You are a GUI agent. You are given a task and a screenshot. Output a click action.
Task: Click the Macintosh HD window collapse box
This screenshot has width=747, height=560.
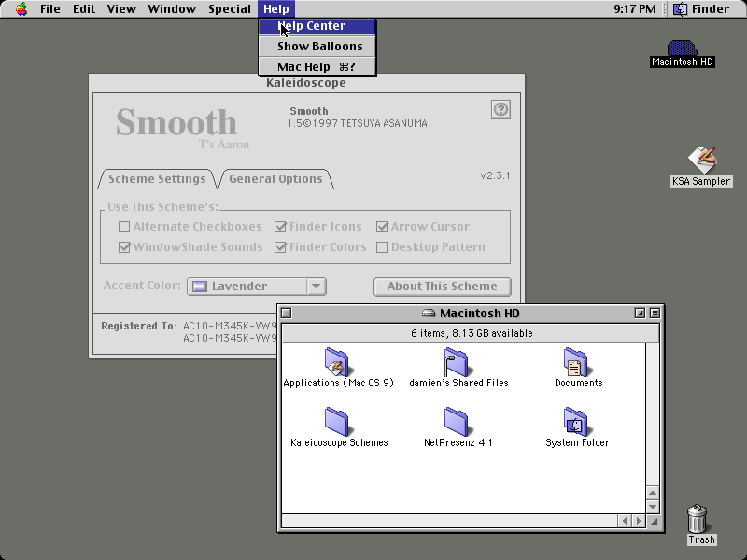click(x=655, y=314)
